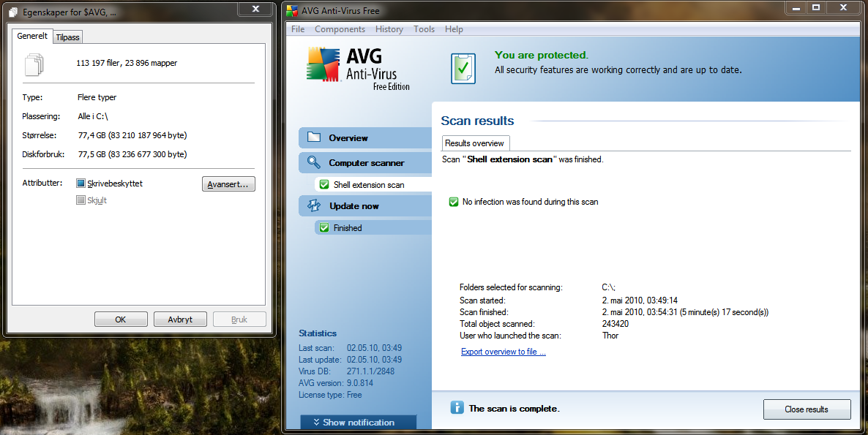Click the '77,4 GB' size value
This screenshot has width=868, height=435.
coord(132,135)
